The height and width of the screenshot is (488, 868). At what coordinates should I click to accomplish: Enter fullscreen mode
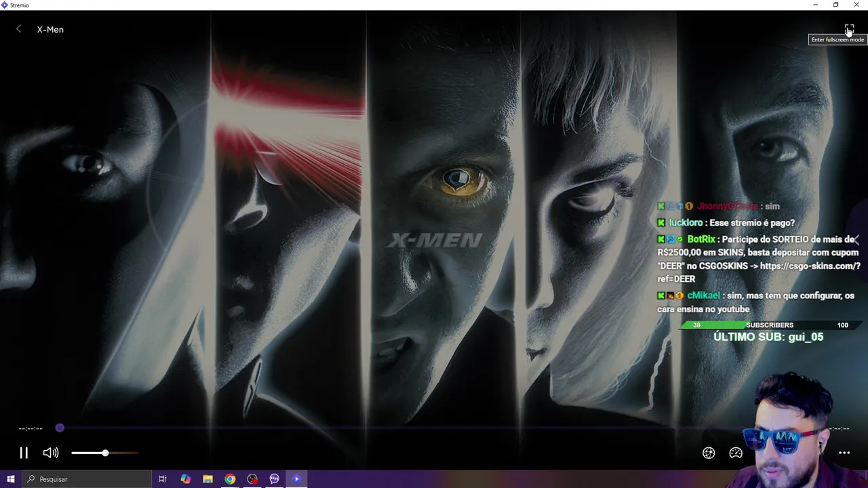coord(849,29)
